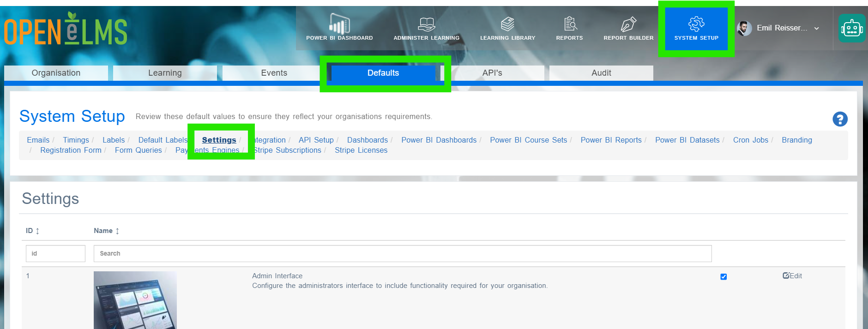Screen dimensions: 868x329
Task: Open Administer Learning in top navigation
Action: point(427,28)
